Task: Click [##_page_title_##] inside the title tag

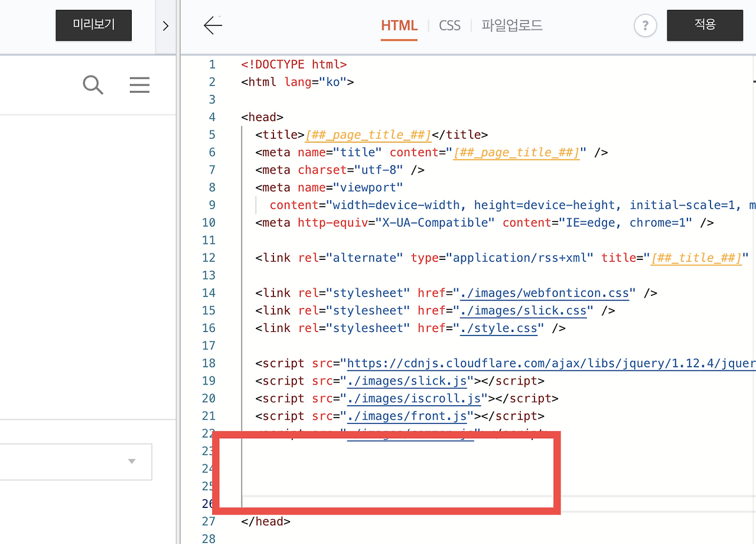Action: click(x=369, y=135)
